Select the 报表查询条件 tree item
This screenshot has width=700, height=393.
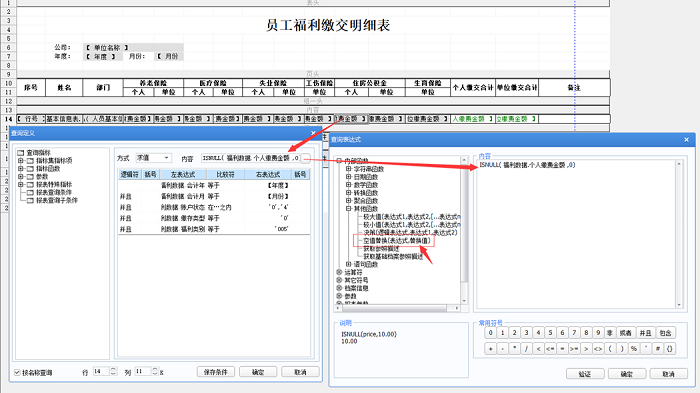(54, 192)
